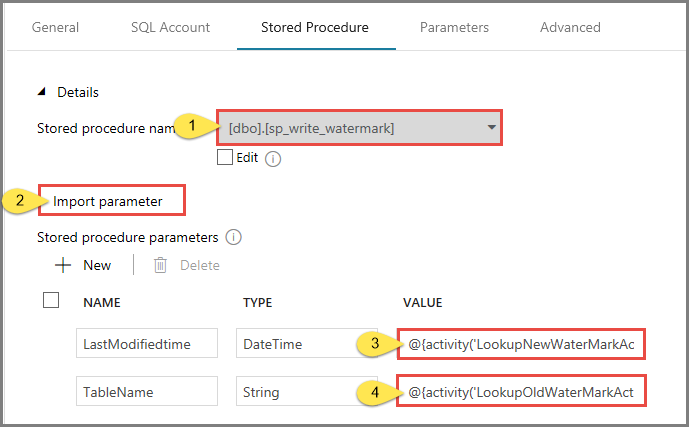Switch to the General tab

pyautogui.click(x=55, y=27)
